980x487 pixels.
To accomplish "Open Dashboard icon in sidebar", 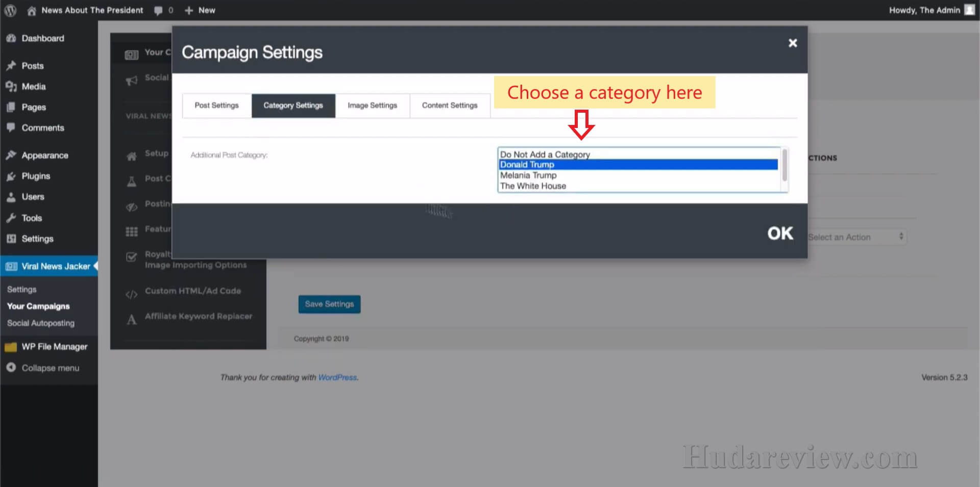I will click(x=11, y=38).
